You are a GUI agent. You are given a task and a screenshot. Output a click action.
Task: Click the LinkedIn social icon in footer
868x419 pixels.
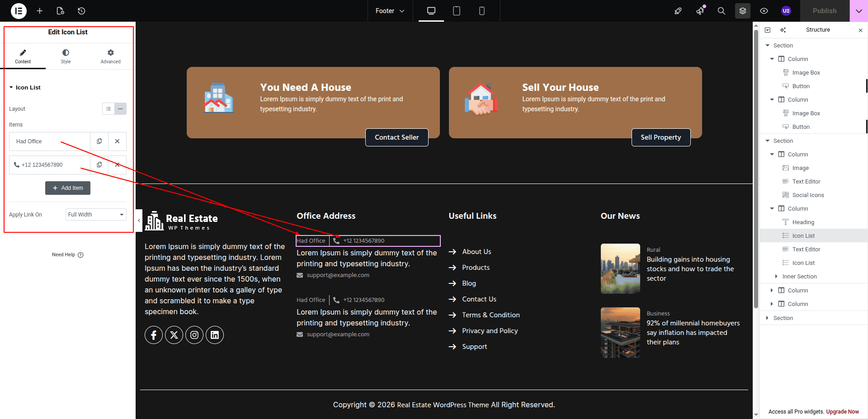tap(215, 335)
